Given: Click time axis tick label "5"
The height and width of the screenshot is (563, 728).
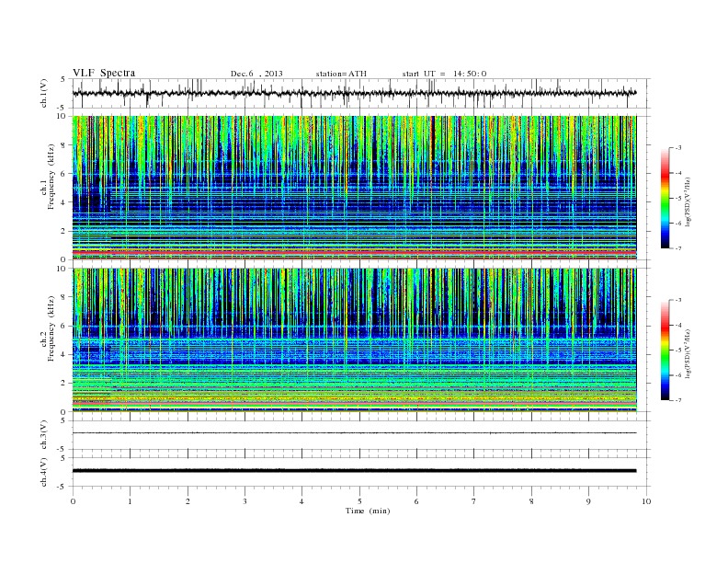Looking at the screenshot, I should pyautogui.click(x=359, y=501).
